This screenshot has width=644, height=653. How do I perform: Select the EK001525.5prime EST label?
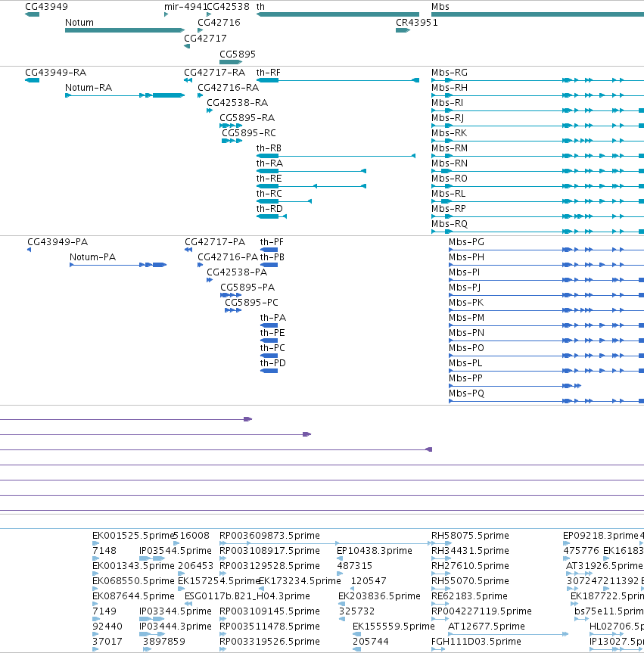point(132,536)
